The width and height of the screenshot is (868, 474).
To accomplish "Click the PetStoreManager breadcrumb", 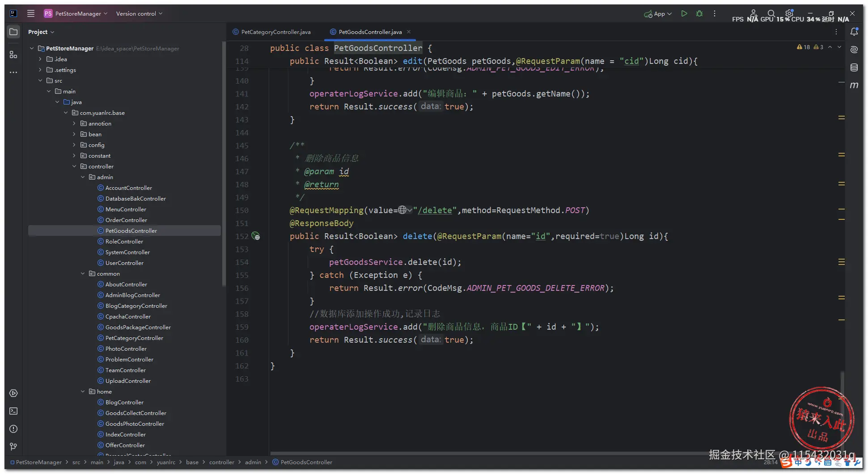I will click(36, 462).
